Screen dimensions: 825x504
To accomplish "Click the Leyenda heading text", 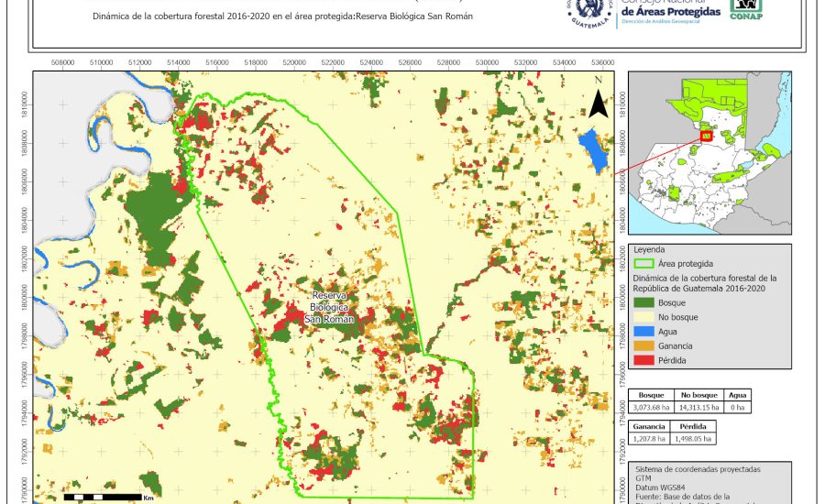I will pyautogui.click(x=648, y=248).
